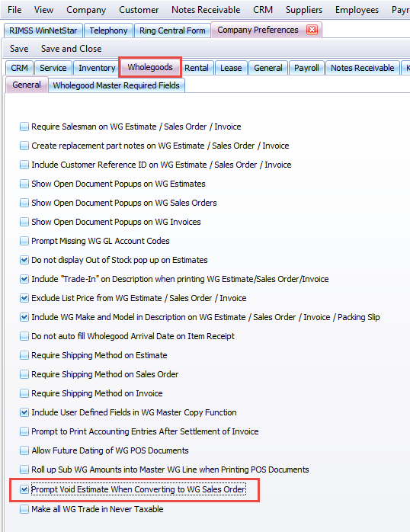The image size is (410, 532).
Task: Open the File menu
Action: coord(14,10)
